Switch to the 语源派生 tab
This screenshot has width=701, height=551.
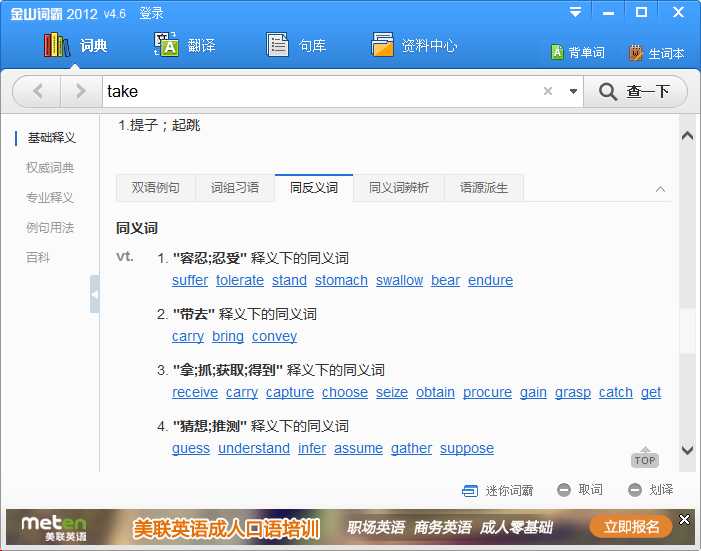tap(484, 188)
